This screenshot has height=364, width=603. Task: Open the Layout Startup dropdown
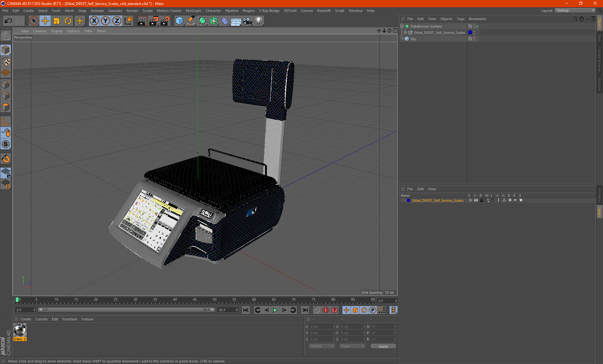click(x=575, y=10)
